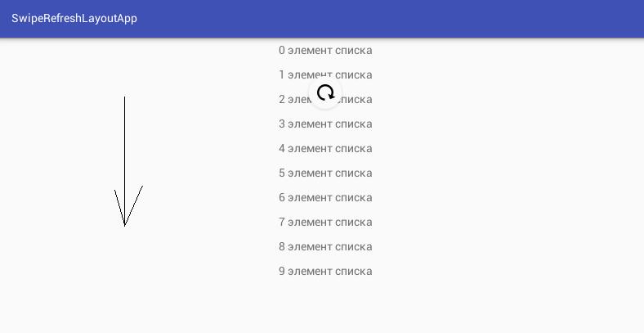Click the SwipeRefreshLayoutApp title text
The height and width of the screenshot is (333, 644).
point(74,18)
